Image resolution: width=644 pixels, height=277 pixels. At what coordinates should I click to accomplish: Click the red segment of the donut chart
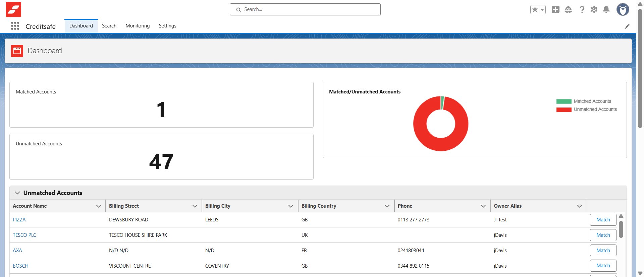point(441,145)
